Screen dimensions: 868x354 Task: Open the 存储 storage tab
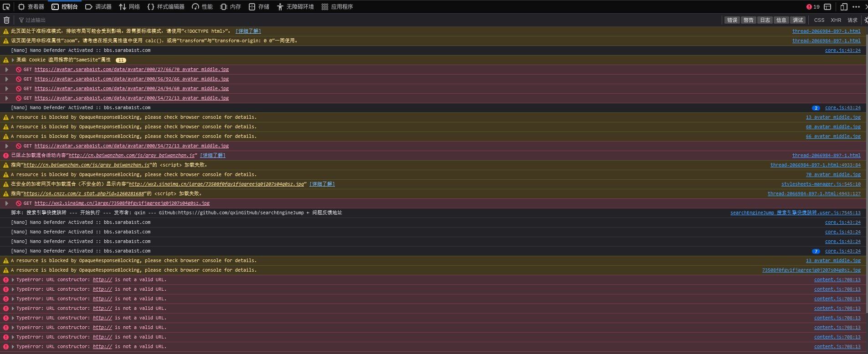point(259,7)
